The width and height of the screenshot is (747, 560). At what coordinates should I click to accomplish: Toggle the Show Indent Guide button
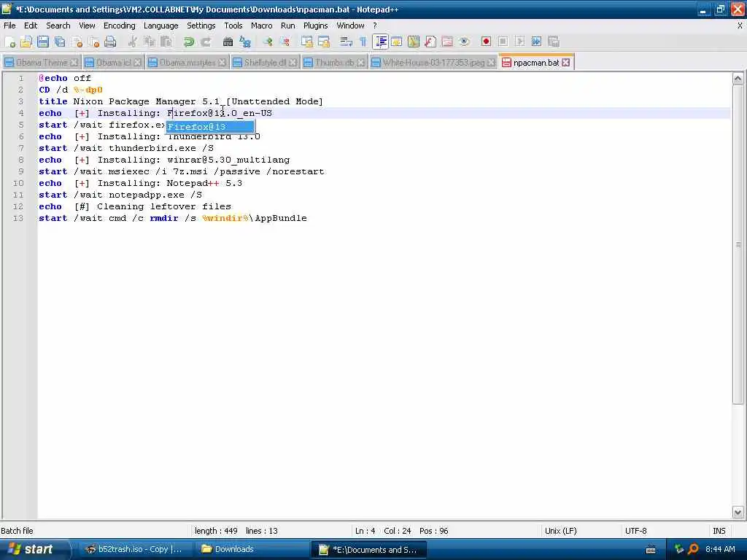[380, 42]
